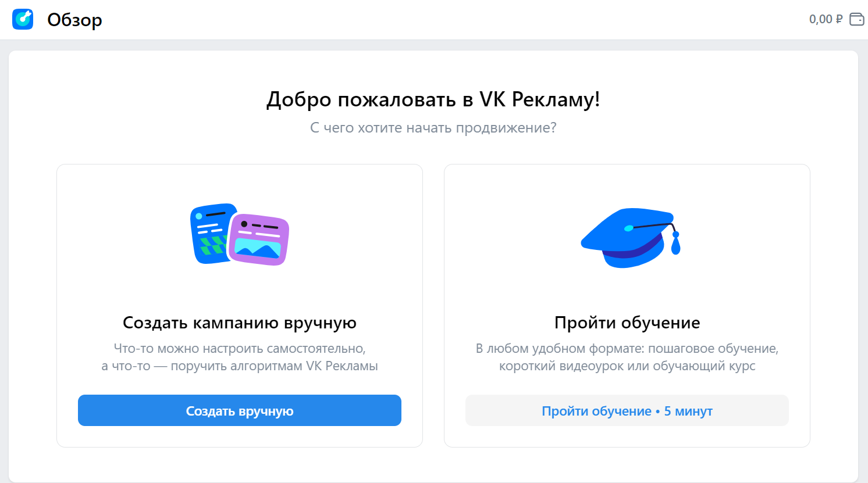868x483 pixels.
Task: Click the training formats description text
Action: click(627, 357)
